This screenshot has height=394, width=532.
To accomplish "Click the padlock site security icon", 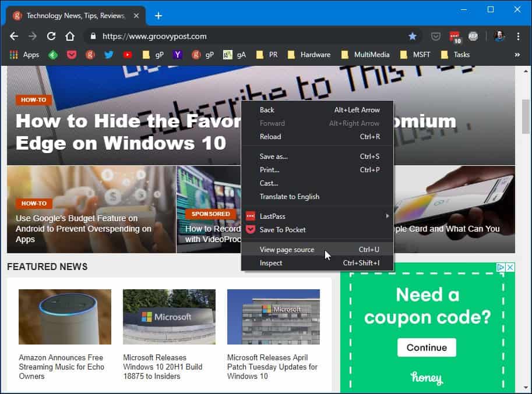I will pos(93,36).
